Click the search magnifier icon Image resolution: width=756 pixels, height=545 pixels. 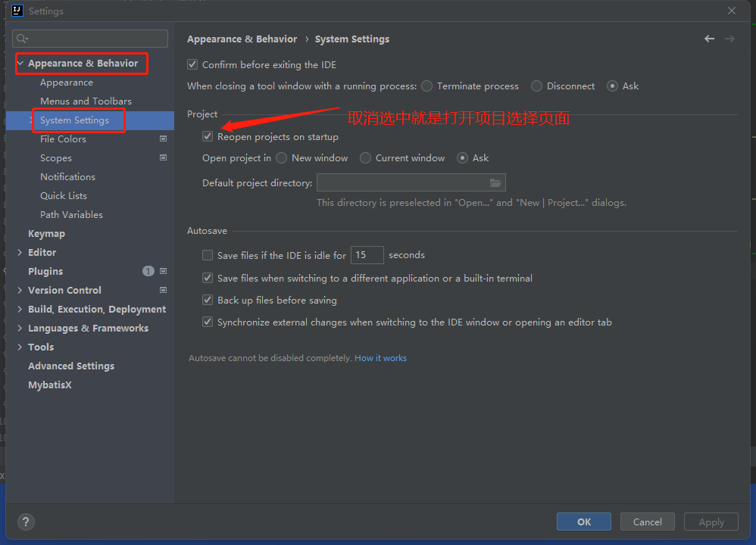point(22,39)
